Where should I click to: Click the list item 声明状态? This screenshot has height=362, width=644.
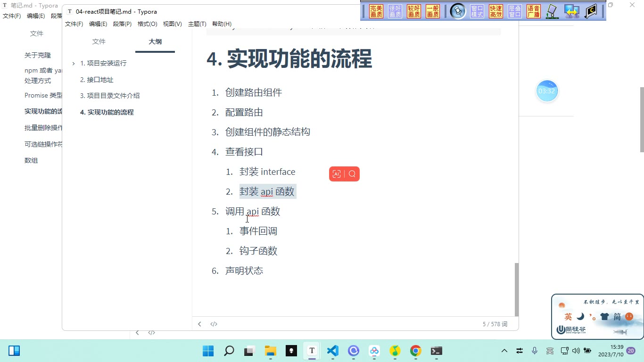[x=244, y=271]
